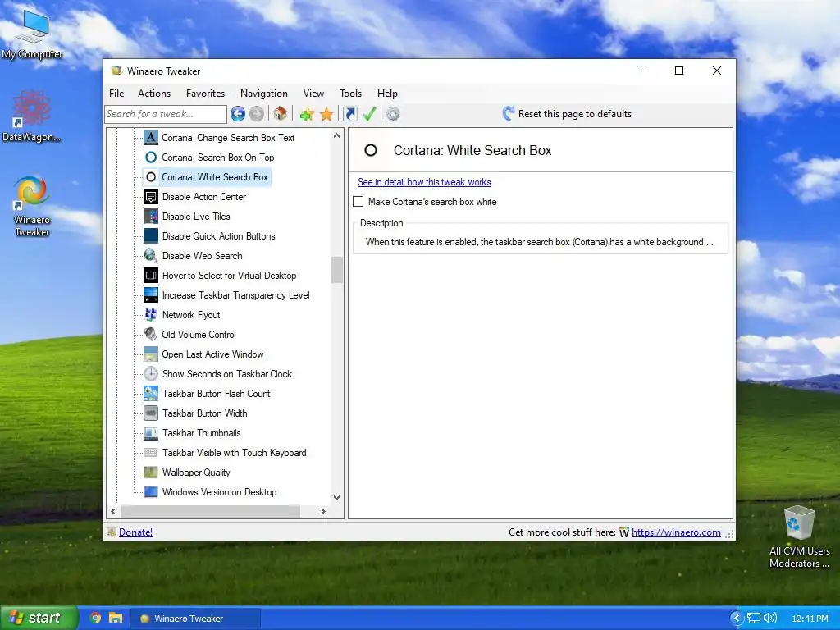Click in the Search for a tweak box

166,113
